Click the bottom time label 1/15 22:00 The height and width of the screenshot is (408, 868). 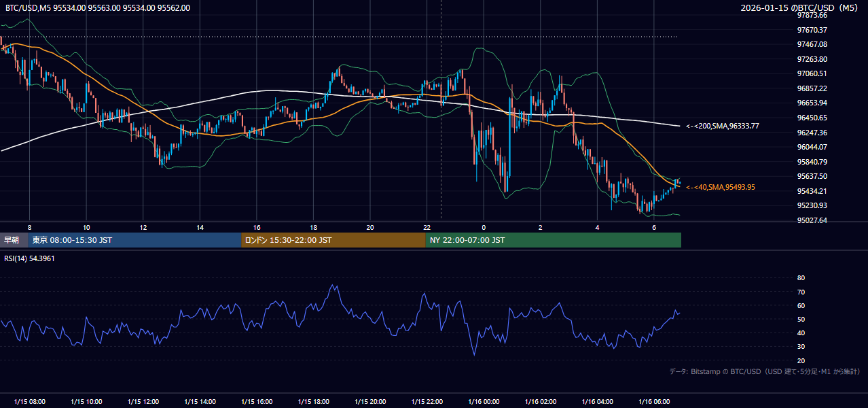coord(427,402)
